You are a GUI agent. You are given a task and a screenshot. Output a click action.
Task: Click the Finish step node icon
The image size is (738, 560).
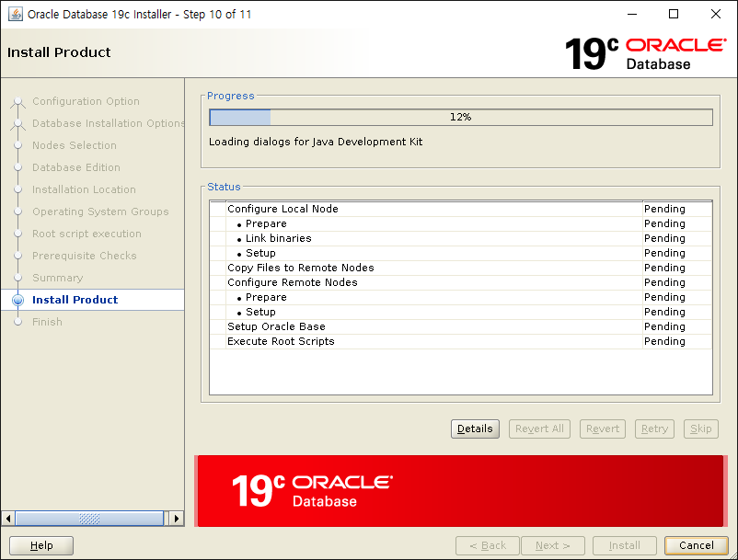17,322
